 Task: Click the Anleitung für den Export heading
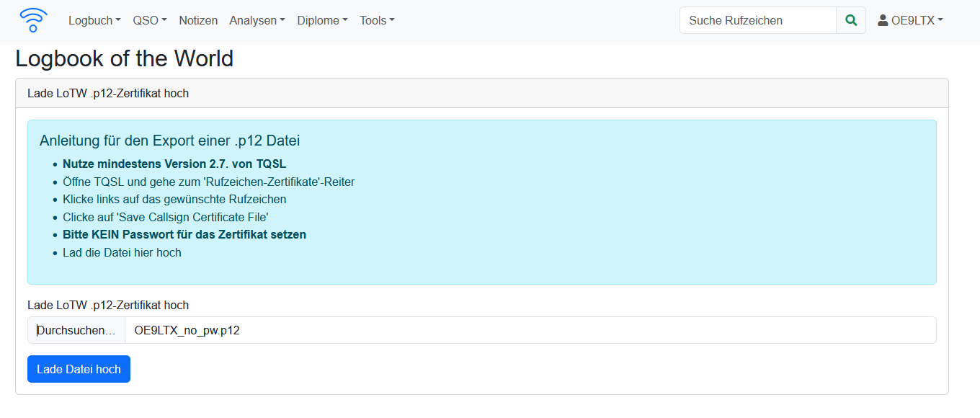170,140
